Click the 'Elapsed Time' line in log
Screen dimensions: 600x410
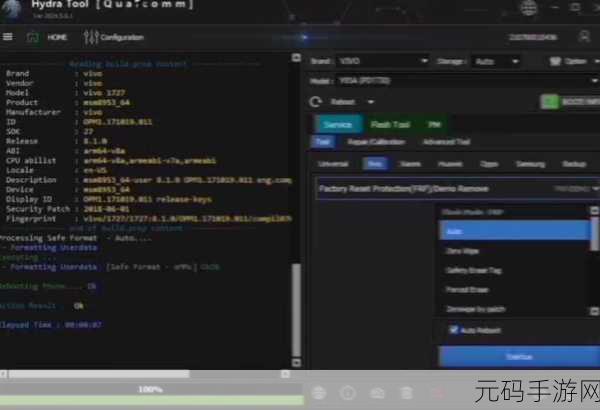[51, 325]
